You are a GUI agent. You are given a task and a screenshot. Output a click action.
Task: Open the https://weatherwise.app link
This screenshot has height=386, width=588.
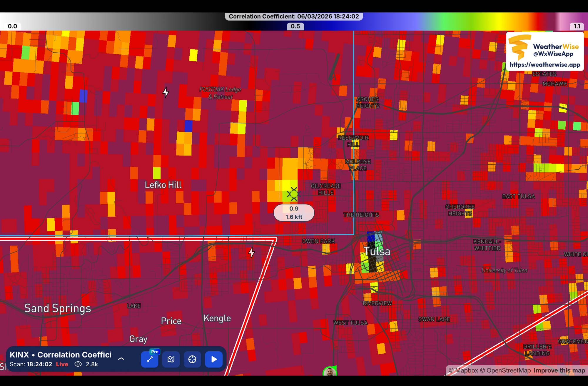click(545, 65)
